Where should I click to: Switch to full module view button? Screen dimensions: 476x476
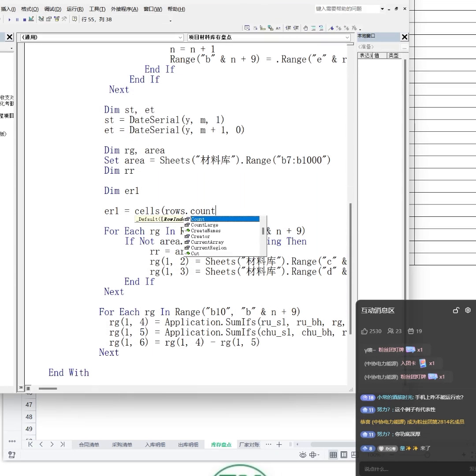[x=28, y=388]
